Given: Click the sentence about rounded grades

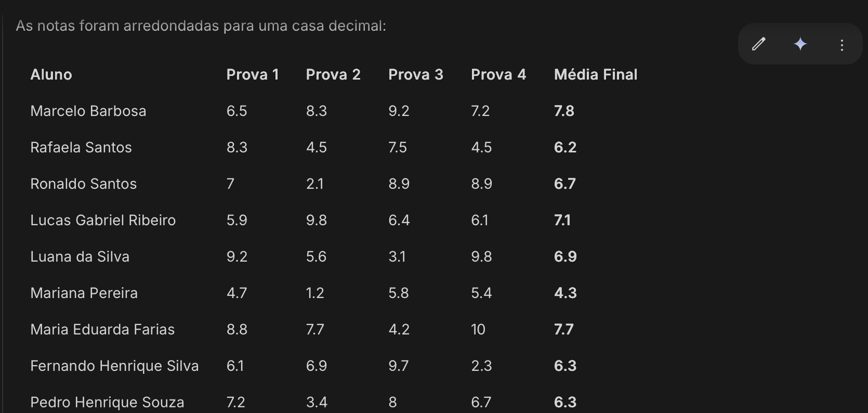Looking at the screenshot, I should point(202,25).
